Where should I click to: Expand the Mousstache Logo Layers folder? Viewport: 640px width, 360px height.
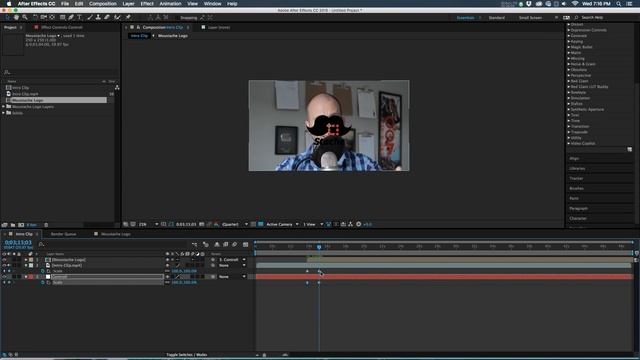pos(4,107)
